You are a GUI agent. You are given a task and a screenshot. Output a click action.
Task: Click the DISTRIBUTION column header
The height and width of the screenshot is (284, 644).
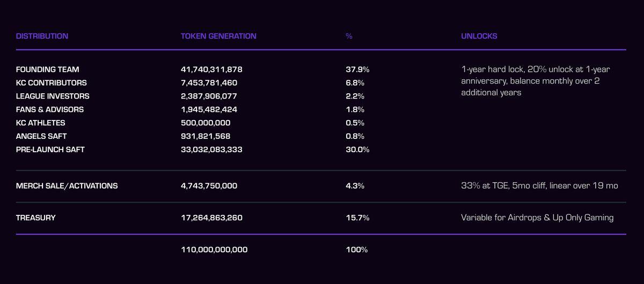pyautogui.click(x=42, y=36)
